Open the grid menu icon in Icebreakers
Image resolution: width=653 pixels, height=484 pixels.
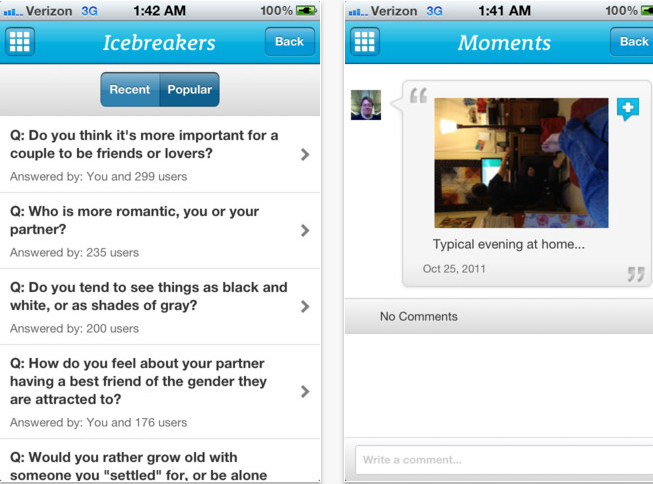(x=20, y=42)
